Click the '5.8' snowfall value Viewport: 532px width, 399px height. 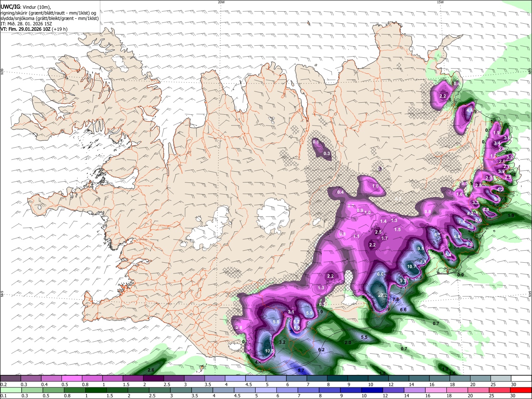tap(276, 322)
